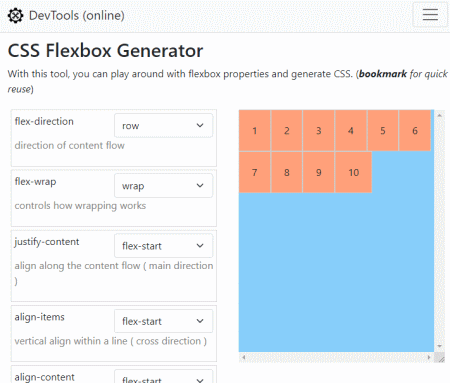Open the flex-direction dropdown showing row
The image size is (450, 383).
[x=163, y=125]
